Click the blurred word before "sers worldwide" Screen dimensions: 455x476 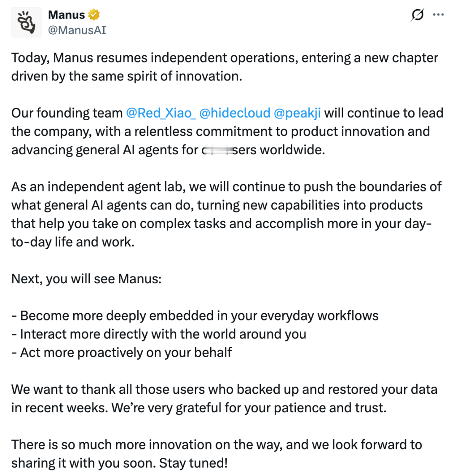(x=217, y=150)
